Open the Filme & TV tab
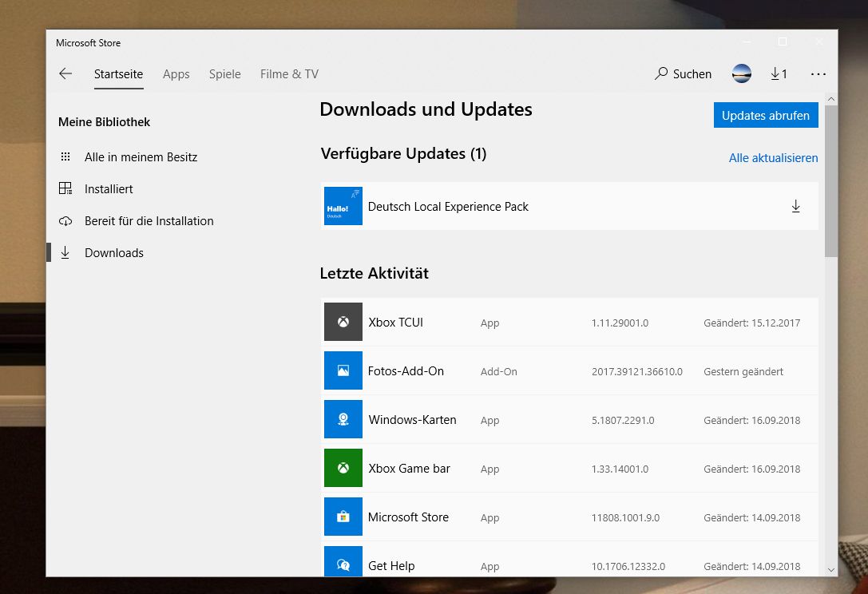The image size is (868, 594). point(289,73)
